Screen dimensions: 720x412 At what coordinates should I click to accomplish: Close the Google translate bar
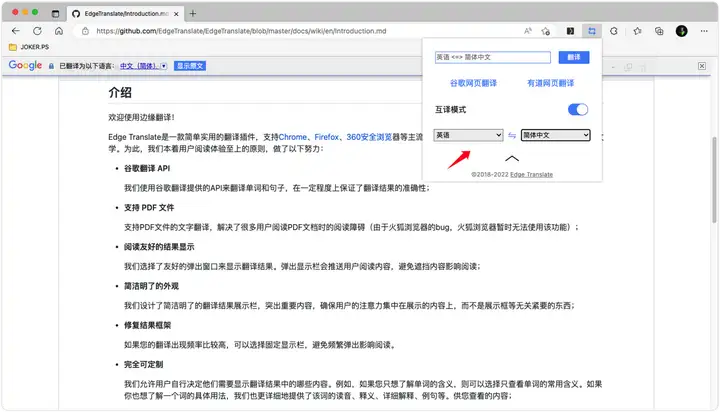pyautogui.click(x=702, y=66)
